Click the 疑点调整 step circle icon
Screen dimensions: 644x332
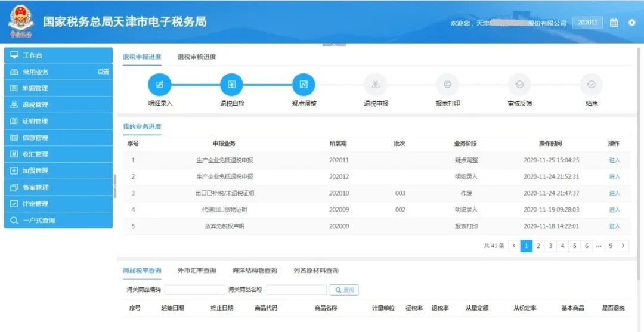[304, 85]
